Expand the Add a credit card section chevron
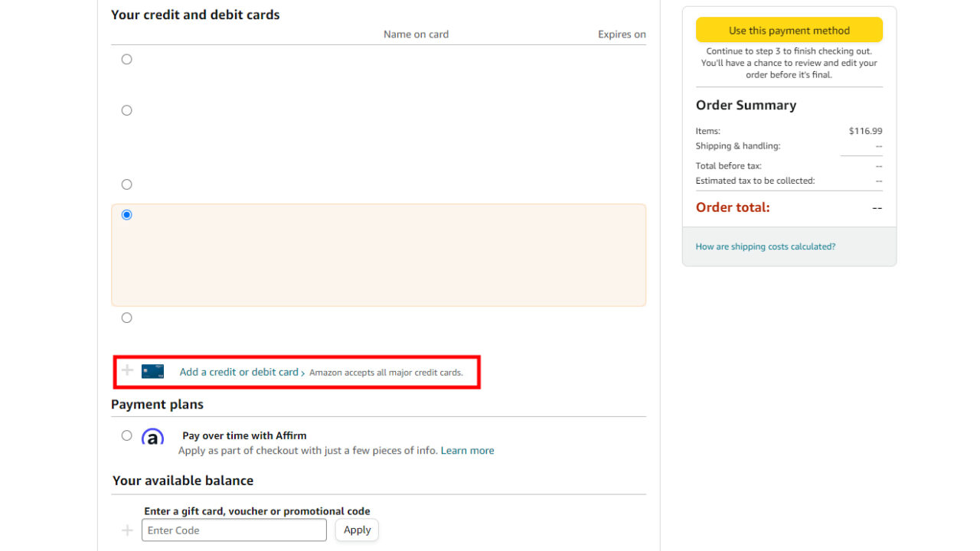The height and width of the screenshot is (551, 980). (x=303, y=372)
